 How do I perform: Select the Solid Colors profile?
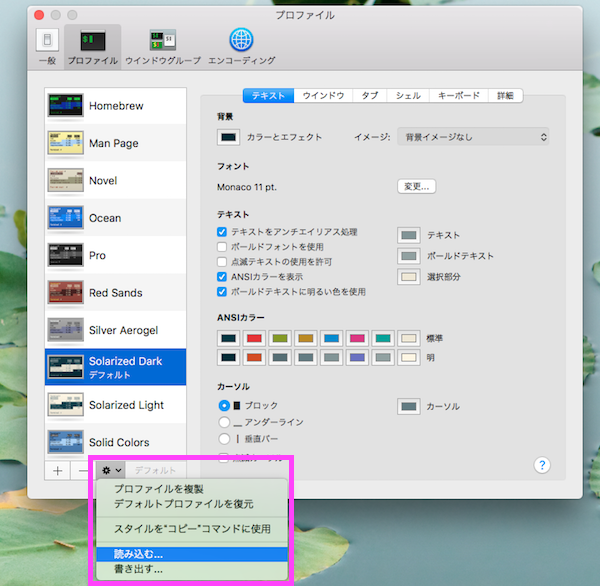click(115, 442)
